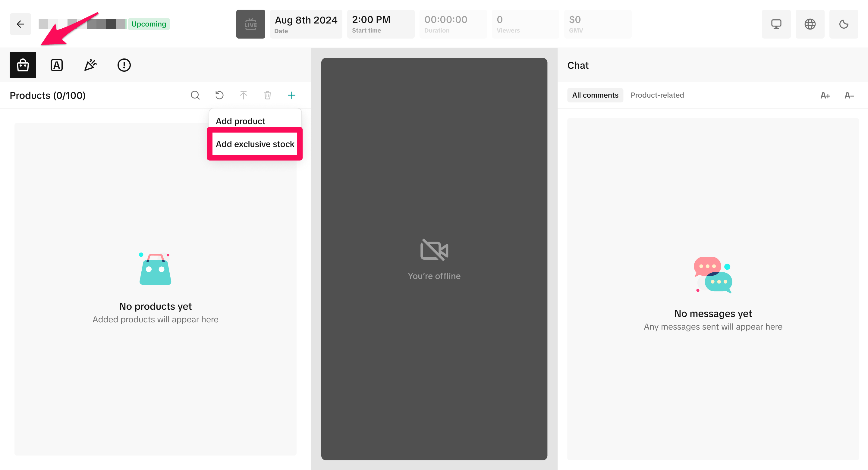Delete products using trash icon
The height and width of the screenshot is (470, 868).
(x=268, y=95)
